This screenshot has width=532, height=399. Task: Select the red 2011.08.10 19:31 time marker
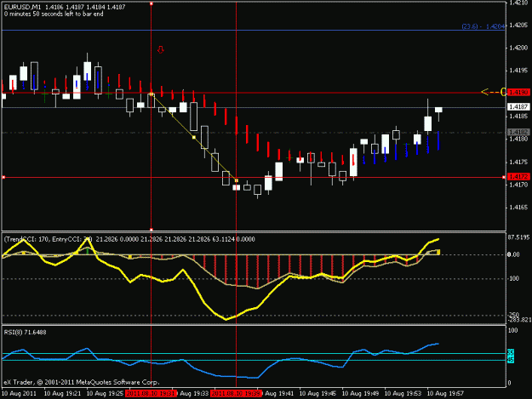pos(151,394)
